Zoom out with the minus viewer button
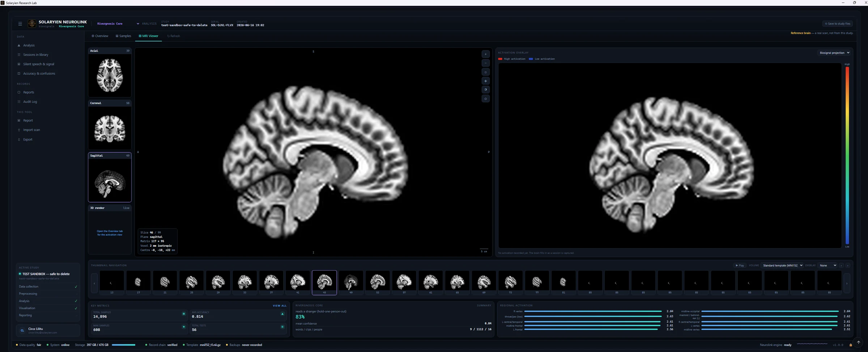The height and width of the screenshot is (352, 868). click(485, 63)
